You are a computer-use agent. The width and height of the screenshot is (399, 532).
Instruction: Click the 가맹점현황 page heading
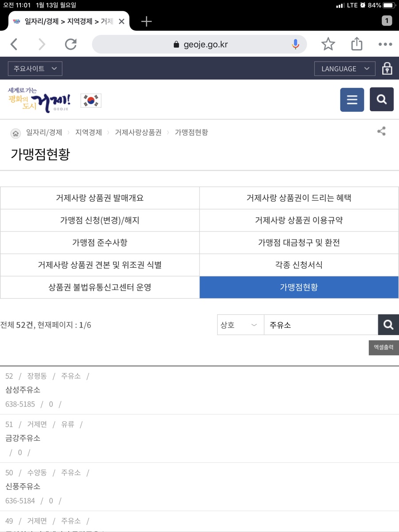coord(40,154)
